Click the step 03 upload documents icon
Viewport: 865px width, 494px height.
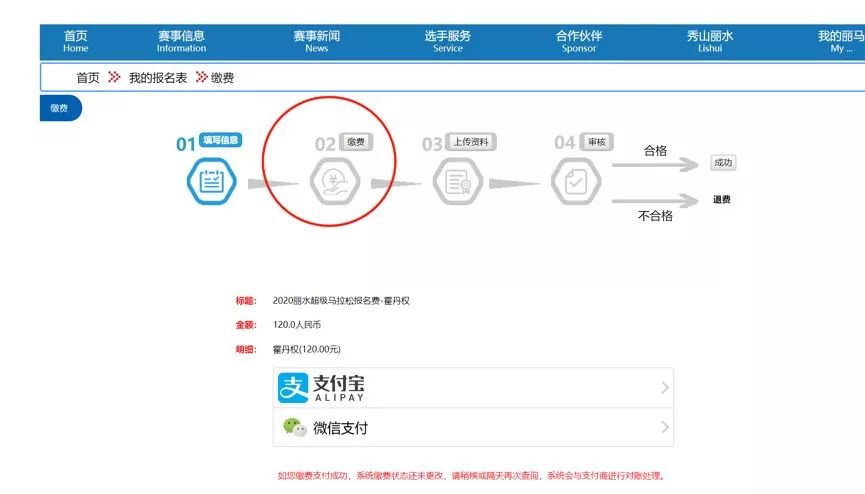[x=456, y=183]
